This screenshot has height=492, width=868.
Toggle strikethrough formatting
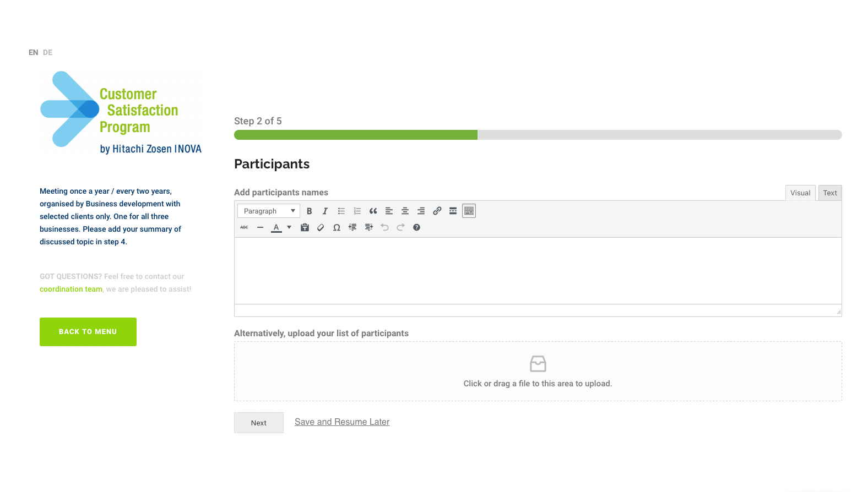coord(245,228)
